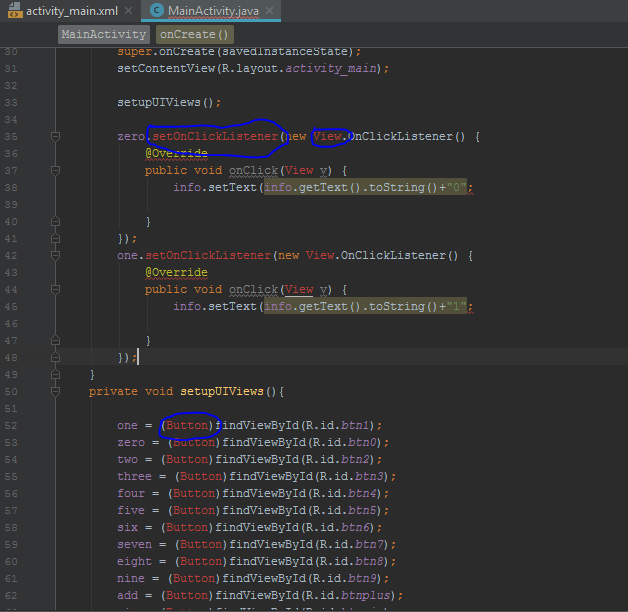Click the variable two on line 54
The image size is (628, 612).
tap(127, 459)
